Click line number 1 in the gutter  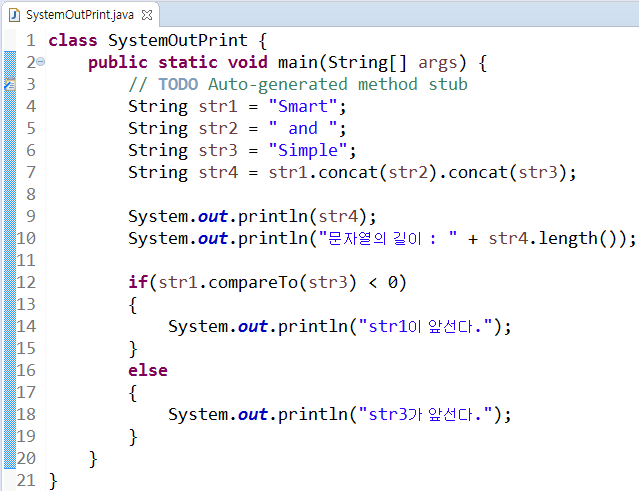[30, 41]
